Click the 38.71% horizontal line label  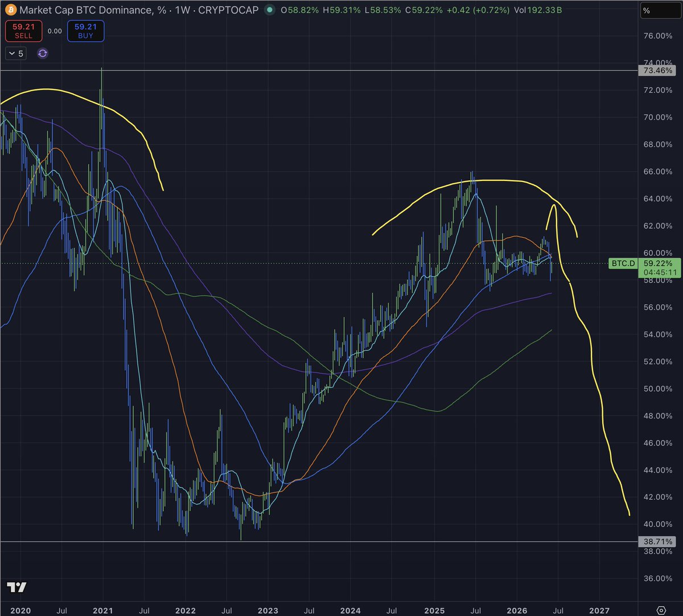pos(658,542)
